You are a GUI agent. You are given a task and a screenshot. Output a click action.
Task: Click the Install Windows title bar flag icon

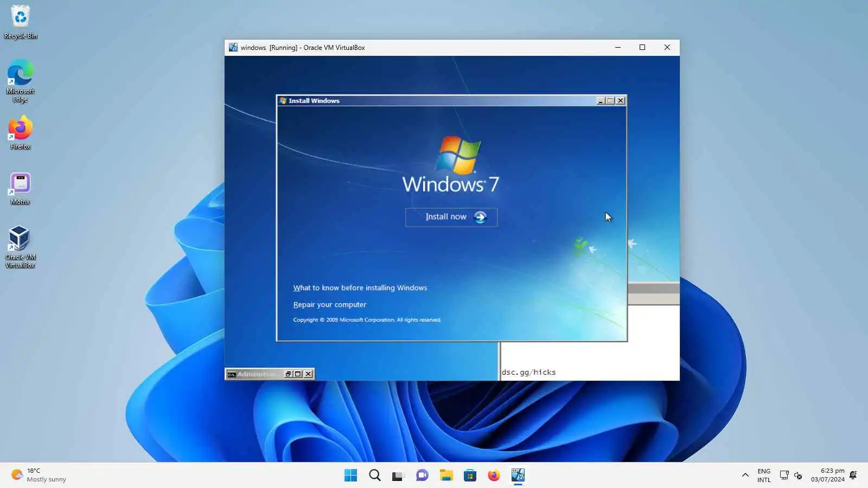(283, 101)
